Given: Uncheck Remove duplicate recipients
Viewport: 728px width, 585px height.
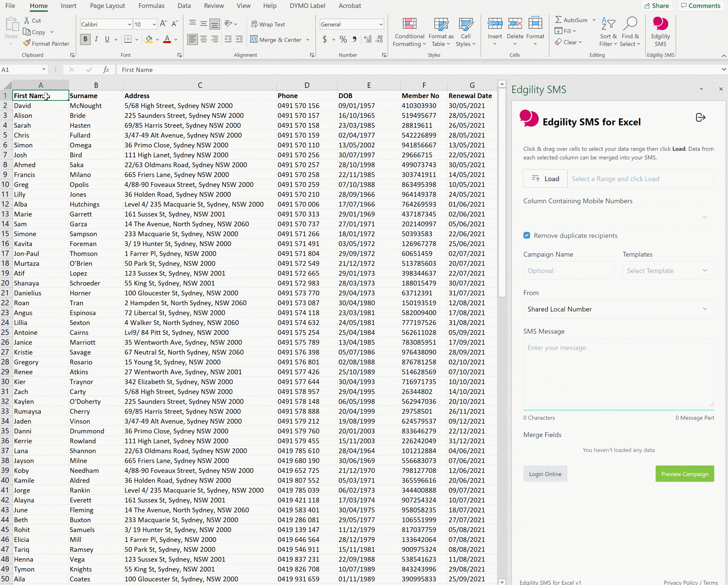Looking at the screenshot, I should pos(527,235).
